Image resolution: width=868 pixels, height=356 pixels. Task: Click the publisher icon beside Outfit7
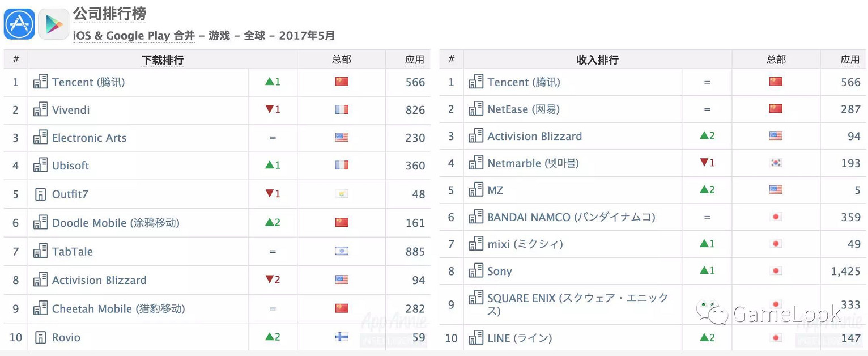[x=40, y=194]
